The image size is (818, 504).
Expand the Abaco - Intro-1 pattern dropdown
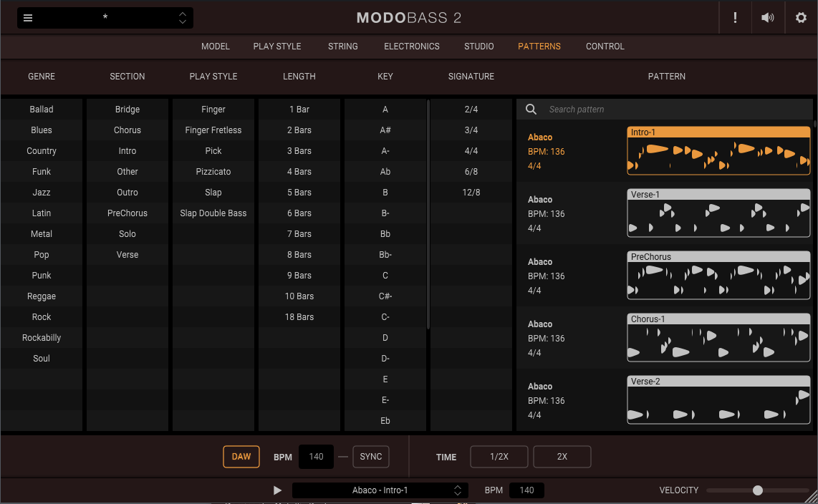coord(457,490)
